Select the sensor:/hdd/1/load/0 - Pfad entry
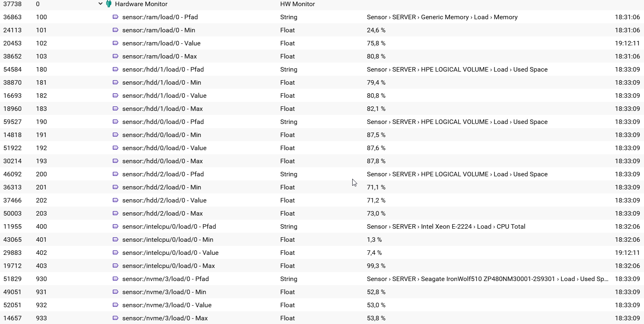The image size is (644, 324). [x=163, y=70]
